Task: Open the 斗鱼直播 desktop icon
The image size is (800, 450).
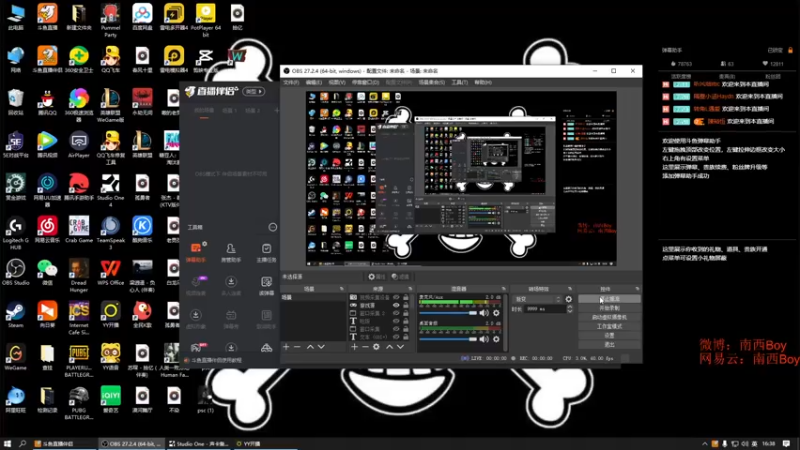Action: tap(47, 17)
